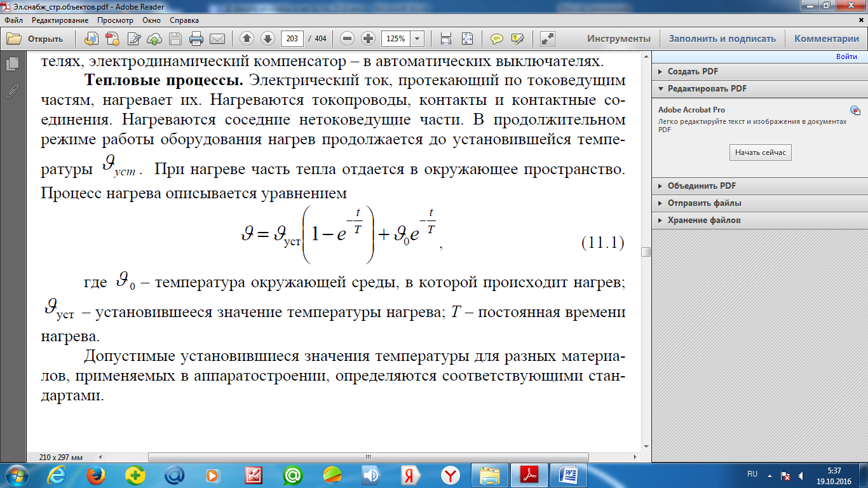Click the convert file to PDF icon

pyautogui.click(x=92, y=39)
